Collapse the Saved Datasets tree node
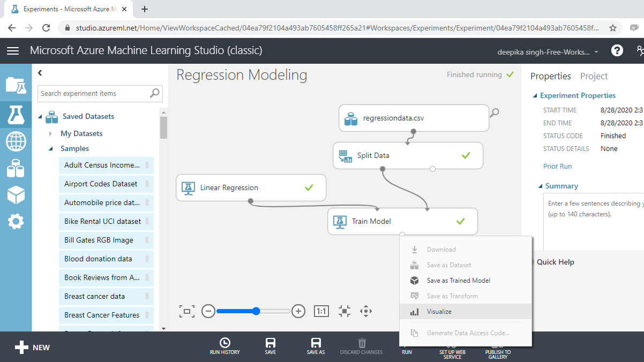Image resolution: width=644 pixels, height=362 pixels. coord(41,117)
